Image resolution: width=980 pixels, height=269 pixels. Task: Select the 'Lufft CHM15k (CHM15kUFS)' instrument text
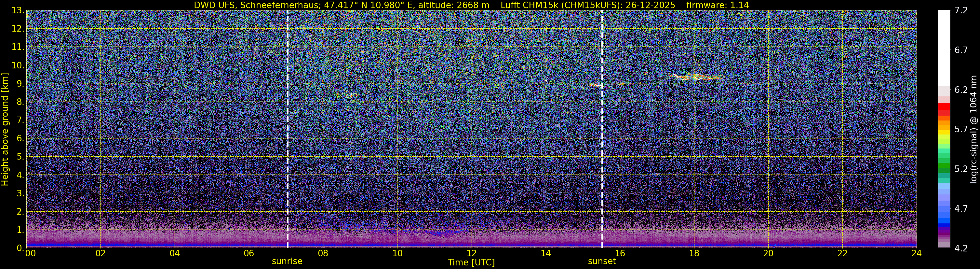click(561, 5)
